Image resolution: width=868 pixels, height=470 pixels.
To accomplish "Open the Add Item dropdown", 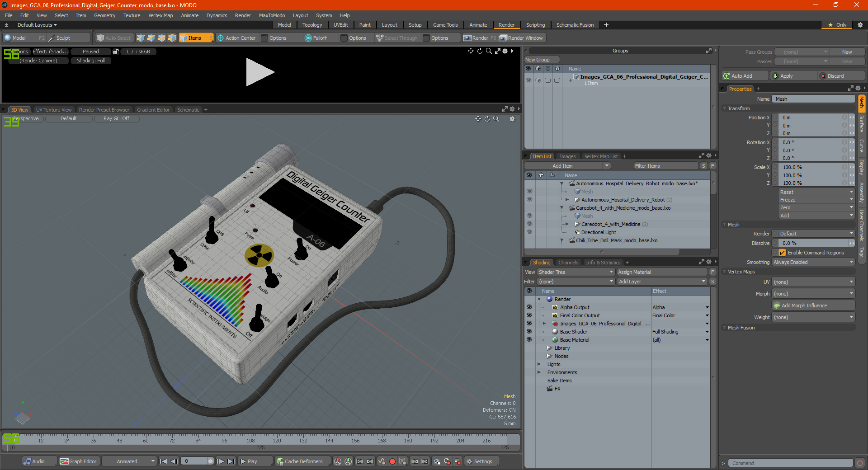I will (x=567, y=166).
